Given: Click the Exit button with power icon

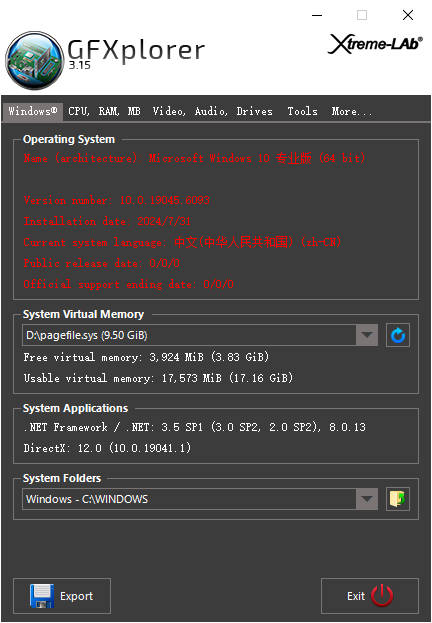Looking at the screenshot, I should (x=370, y=596).
